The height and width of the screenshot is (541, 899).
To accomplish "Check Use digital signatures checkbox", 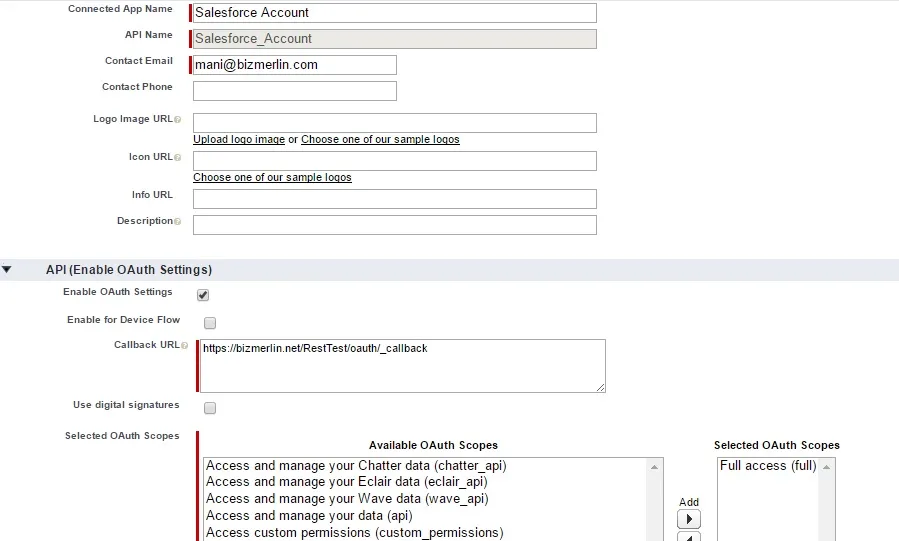I will (210, 408).
